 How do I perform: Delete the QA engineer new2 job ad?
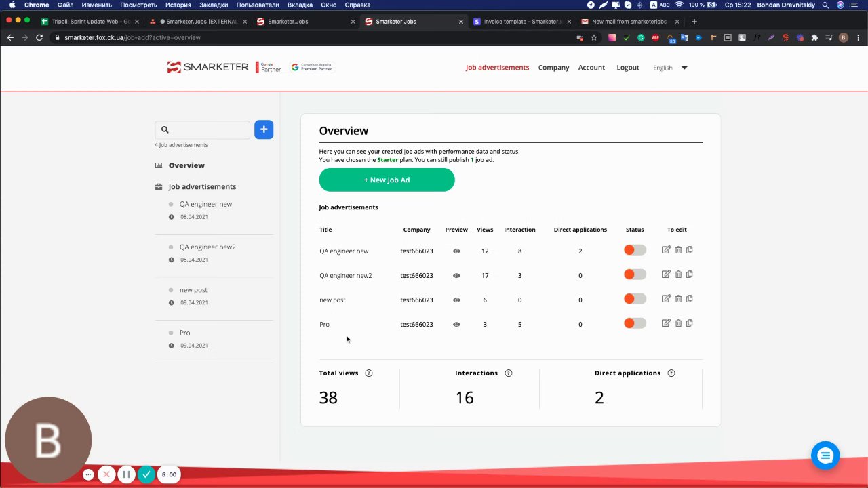coord(678,274)
